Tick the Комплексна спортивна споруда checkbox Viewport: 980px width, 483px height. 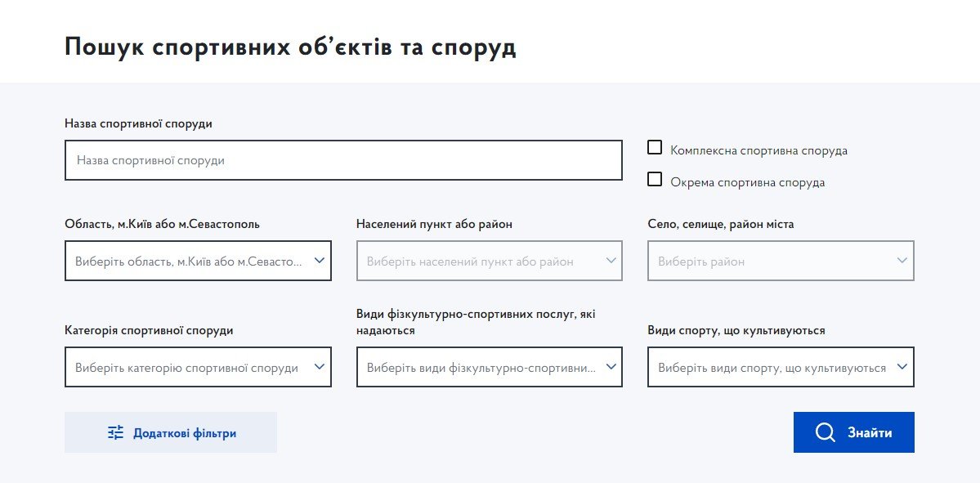coord(655,148)
